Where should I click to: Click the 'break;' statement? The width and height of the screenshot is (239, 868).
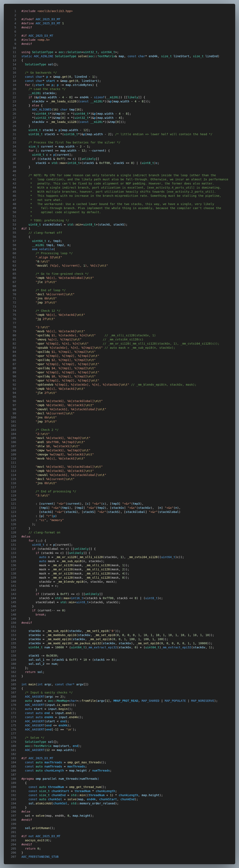(41, 614)
